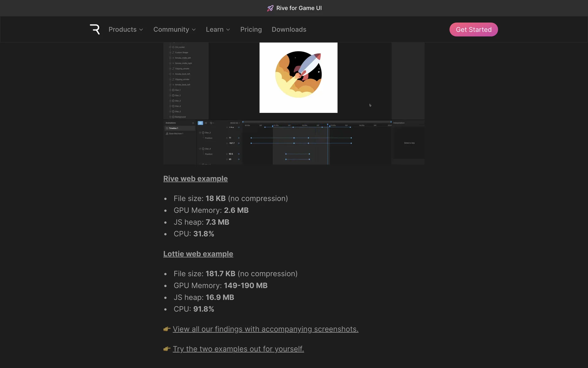588x368 pixels.
Task: Open the Lottie web example link
Action: click(198, 254)
